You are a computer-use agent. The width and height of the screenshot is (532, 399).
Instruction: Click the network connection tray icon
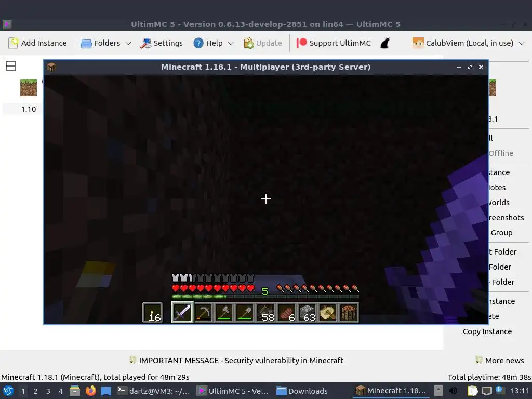(x=486, y=391)
